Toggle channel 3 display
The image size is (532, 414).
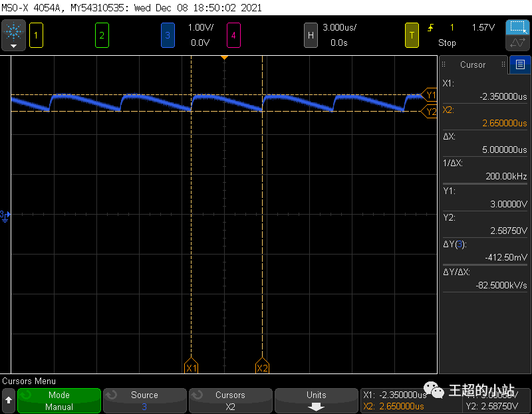(x=168, y=35)
